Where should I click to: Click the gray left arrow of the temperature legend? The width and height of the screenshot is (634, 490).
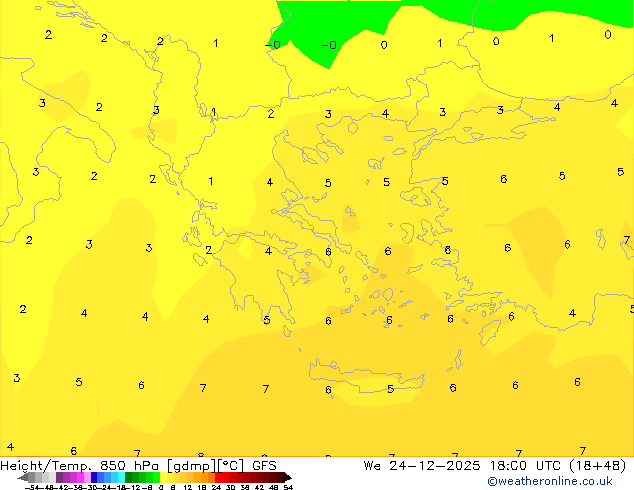click(x=23, y=477)
